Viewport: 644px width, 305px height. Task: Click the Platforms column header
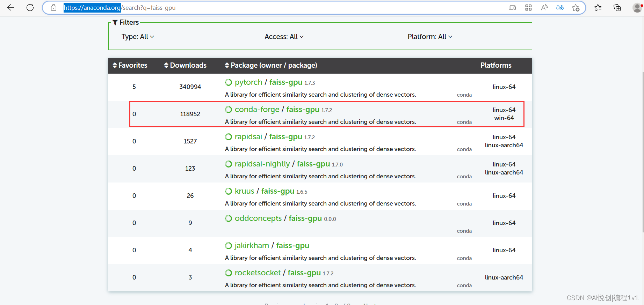[496, 65]
